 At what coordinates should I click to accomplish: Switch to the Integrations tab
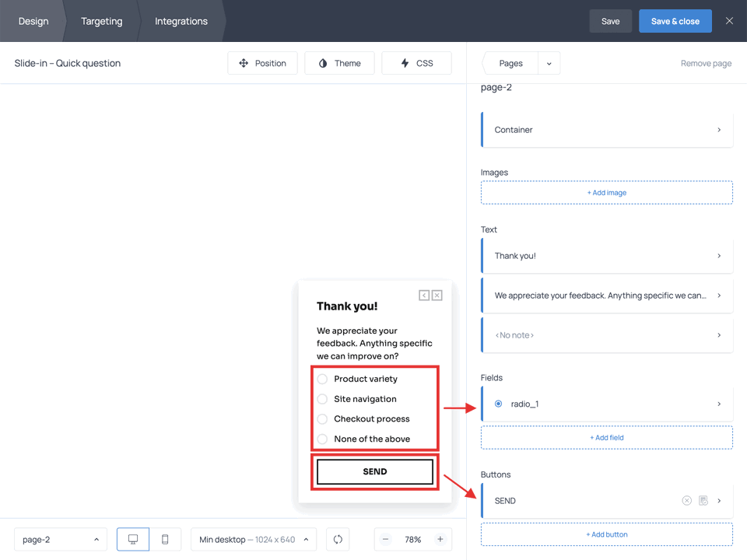point(181,21)
